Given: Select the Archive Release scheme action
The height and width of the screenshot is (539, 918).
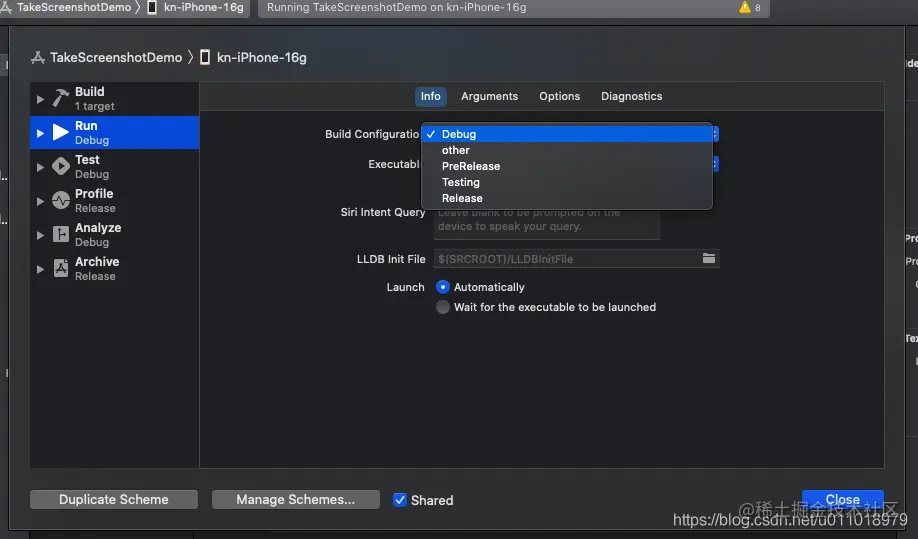Looking at the screenshot, I should (x=114, y=268).
